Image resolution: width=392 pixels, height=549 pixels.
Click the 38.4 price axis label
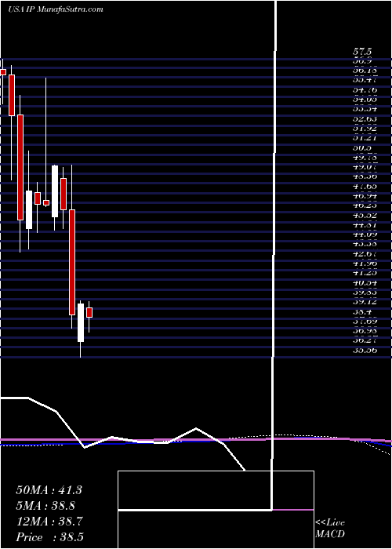point(362,311)
